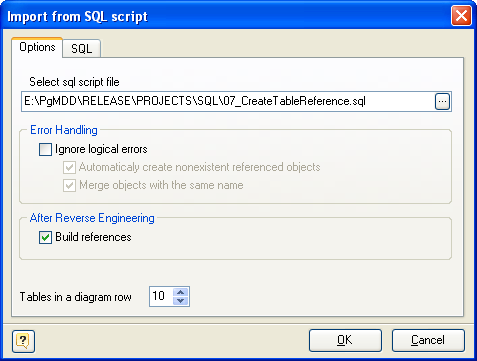Toggle Automaticaly create nonexistent referenced objects checkbox

pyautogui.click(x=69, y=167)
